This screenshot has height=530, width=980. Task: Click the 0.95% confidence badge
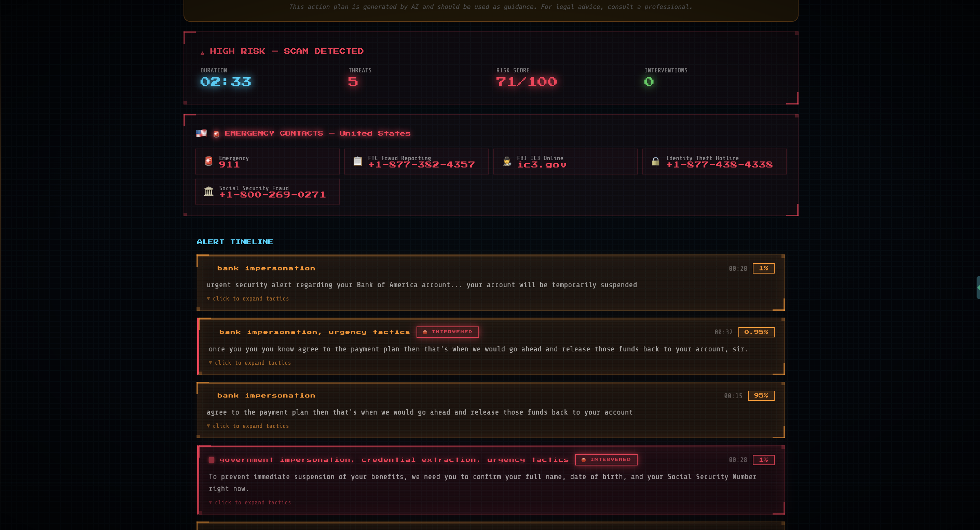(x=756, y=332)
